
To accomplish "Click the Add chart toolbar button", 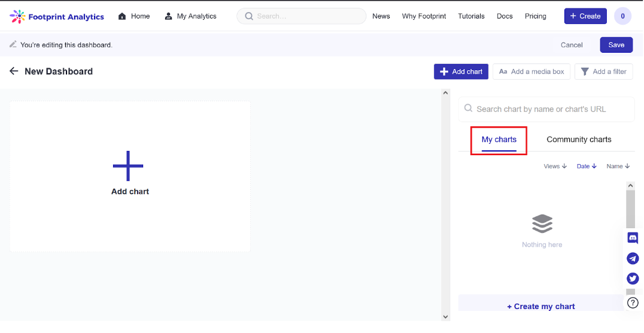I will pos(461,71).
